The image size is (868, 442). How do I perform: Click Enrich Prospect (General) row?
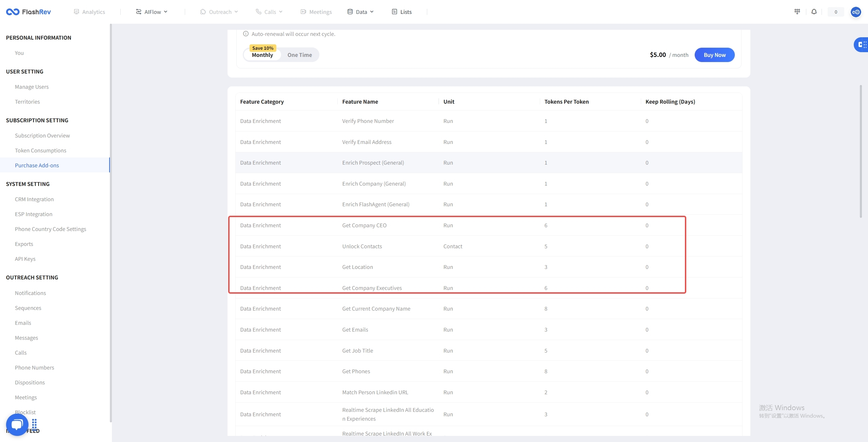tap(489, 163)
